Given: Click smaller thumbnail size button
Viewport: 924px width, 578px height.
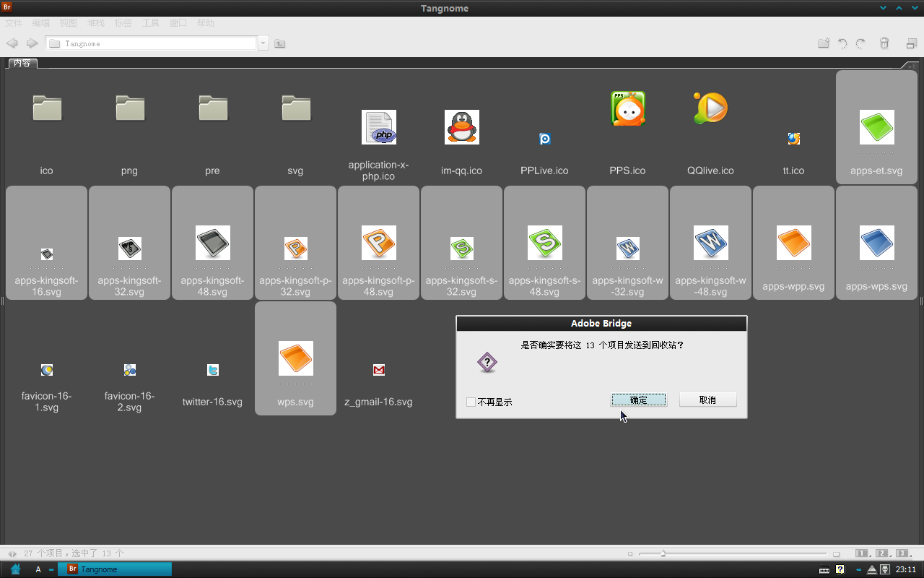Looking at the screenshot, I should 630,553.
